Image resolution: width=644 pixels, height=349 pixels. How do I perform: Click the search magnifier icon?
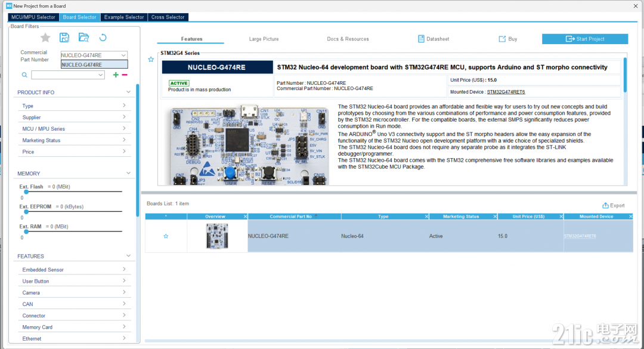pyautogui.click(x=24, y=75)
